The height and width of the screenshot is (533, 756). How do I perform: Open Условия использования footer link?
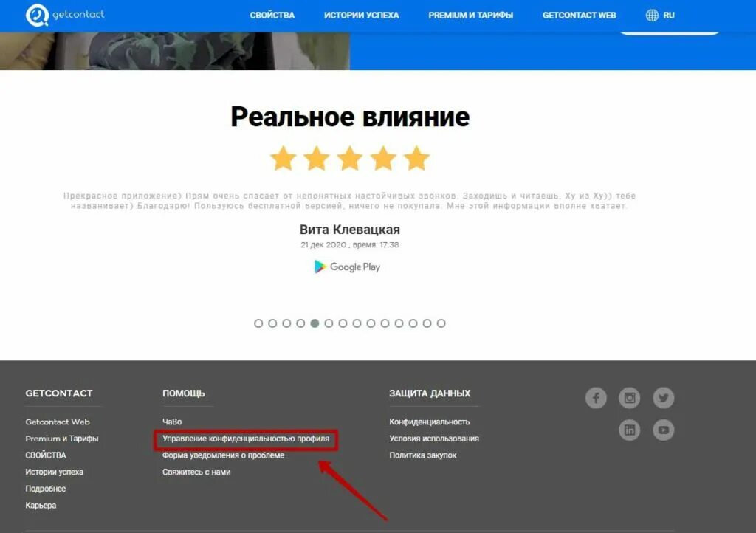(x=434, y=439)
